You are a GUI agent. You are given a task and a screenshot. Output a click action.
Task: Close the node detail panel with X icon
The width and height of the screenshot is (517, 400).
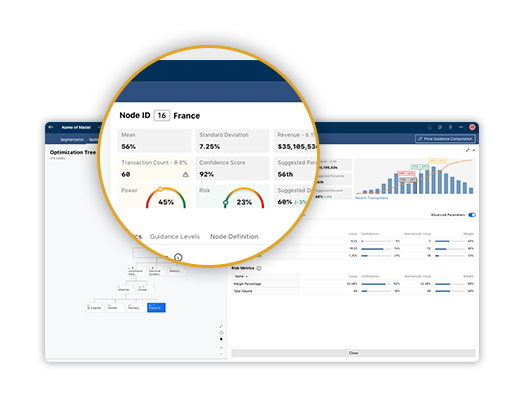tap(474, 150)
